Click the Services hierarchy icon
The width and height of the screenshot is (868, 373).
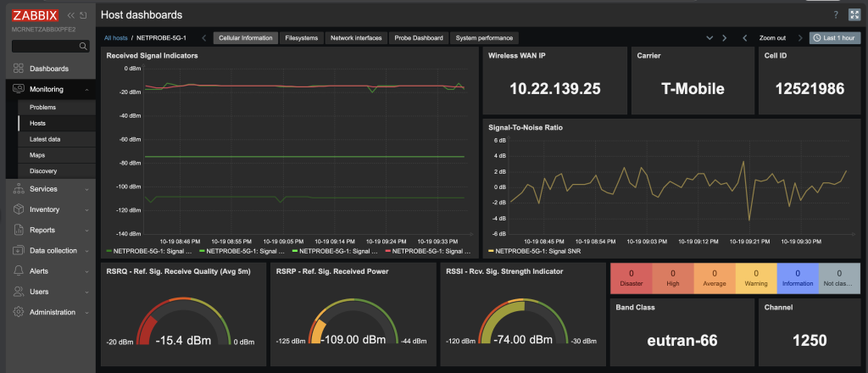pos(19,188)
